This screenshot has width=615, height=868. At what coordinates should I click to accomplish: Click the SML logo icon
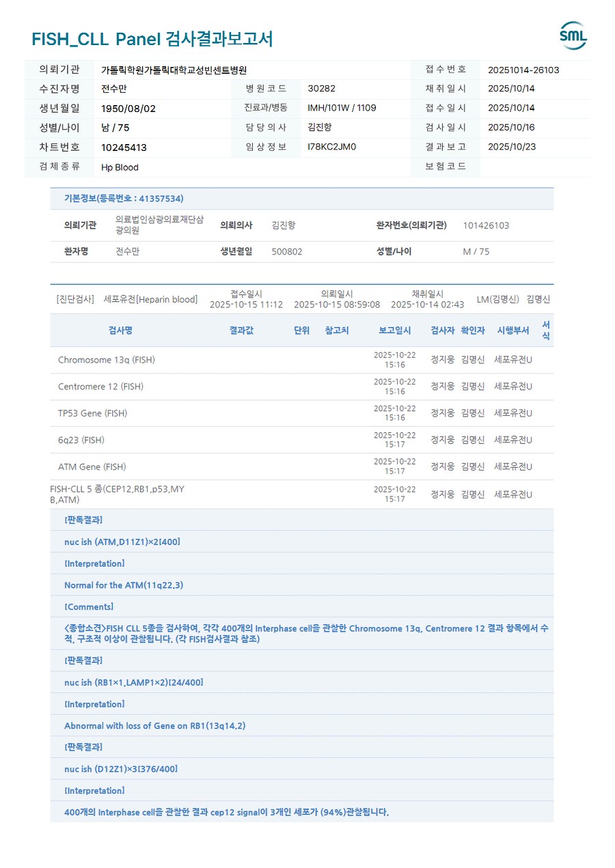(573, 36)
